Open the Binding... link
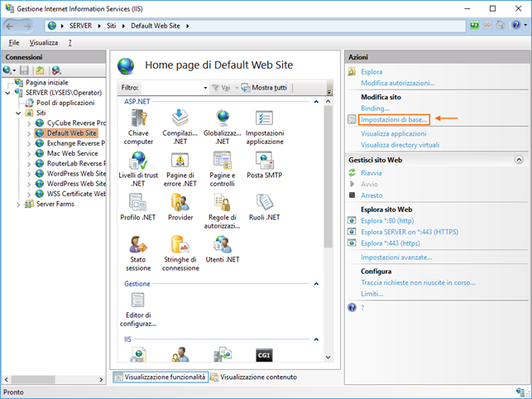 (x=375, y=108)
